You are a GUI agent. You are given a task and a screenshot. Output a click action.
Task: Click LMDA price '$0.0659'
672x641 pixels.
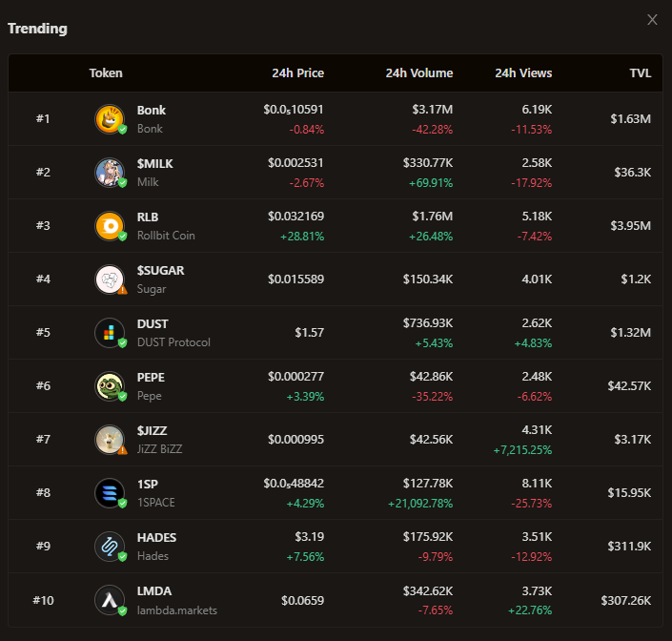[x=302, y=600]
